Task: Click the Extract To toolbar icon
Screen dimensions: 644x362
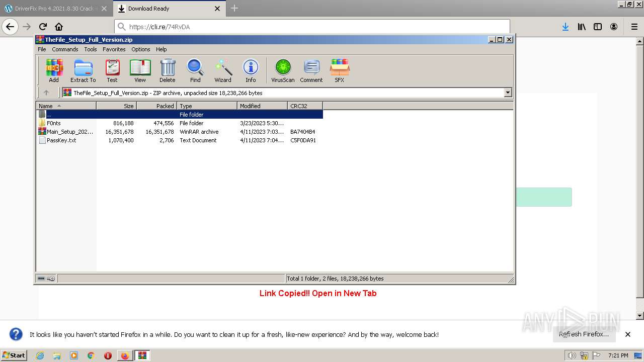Action: 83,70
